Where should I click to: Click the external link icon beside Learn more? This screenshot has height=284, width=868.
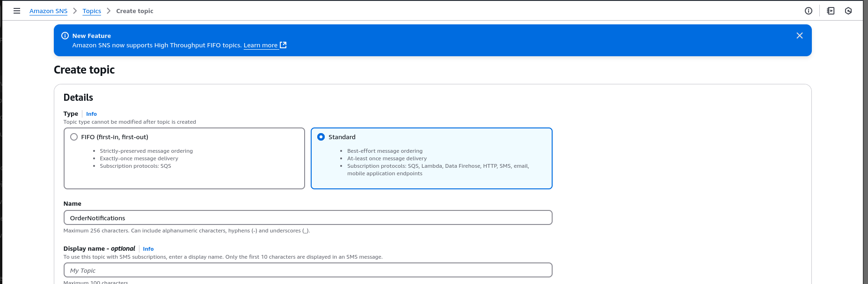(283, 45)
